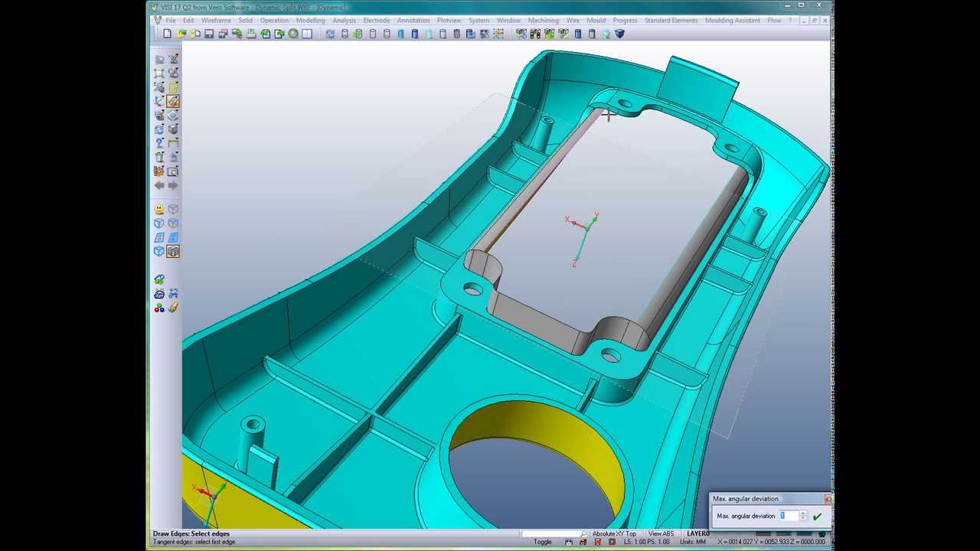The height and width of the screenshot is (551, 980).
Task: Click the wireframe cube icon beside the smiley
Action: tap(173, 209)
